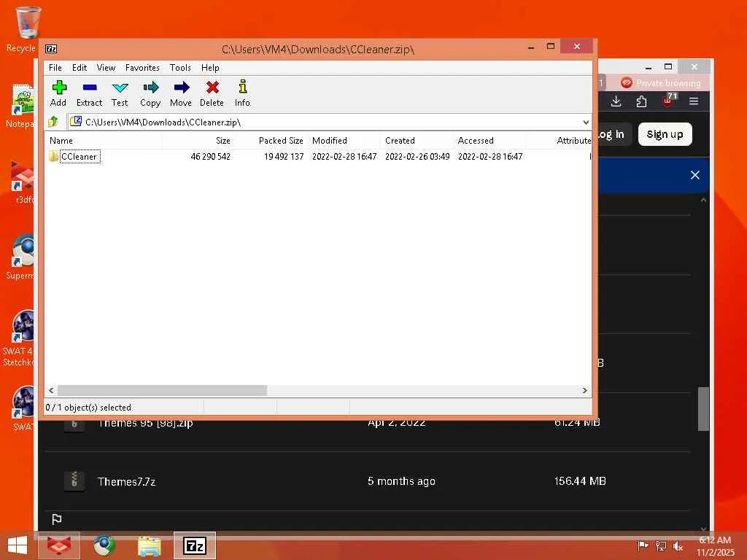Click the Private browsing indicator
The image size is (747, 560).
pyautogui.click(x=661, y=83)
